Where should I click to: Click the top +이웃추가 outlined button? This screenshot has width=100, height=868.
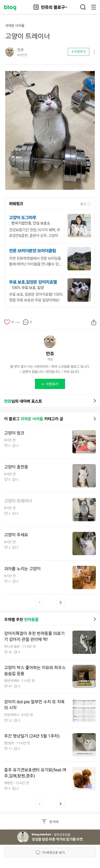pos(79,52)
